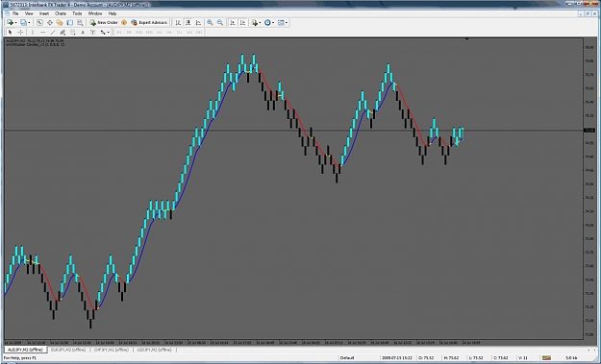Select the Text Label tool
Viewport: 601px width, 364px height.
click(x=92, y=32)
